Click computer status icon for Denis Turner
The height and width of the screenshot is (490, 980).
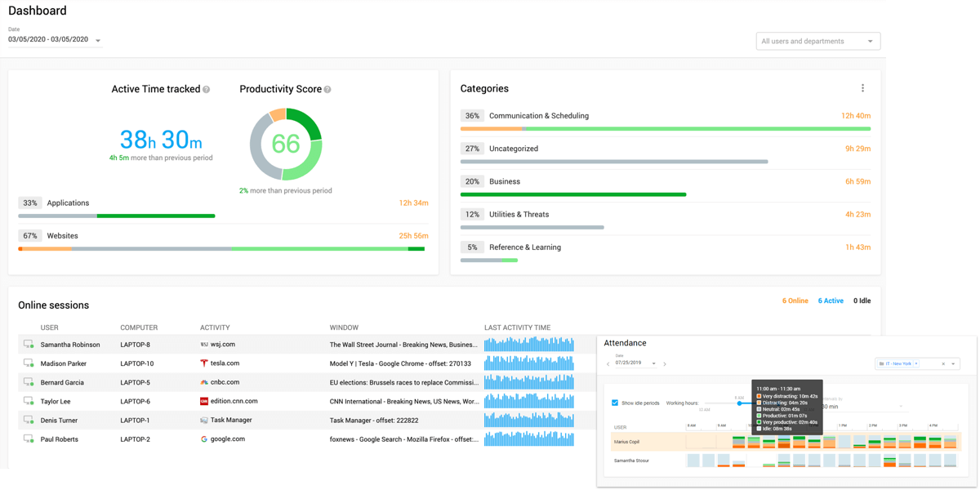tap(29, 421)
